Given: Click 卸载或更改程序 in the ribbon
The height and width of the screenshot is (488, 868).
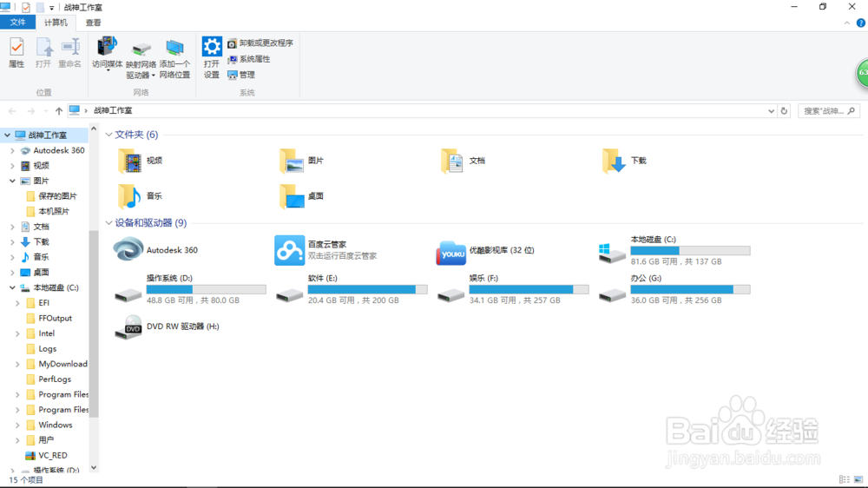Looking at the screenshot, I should (260, 43).
